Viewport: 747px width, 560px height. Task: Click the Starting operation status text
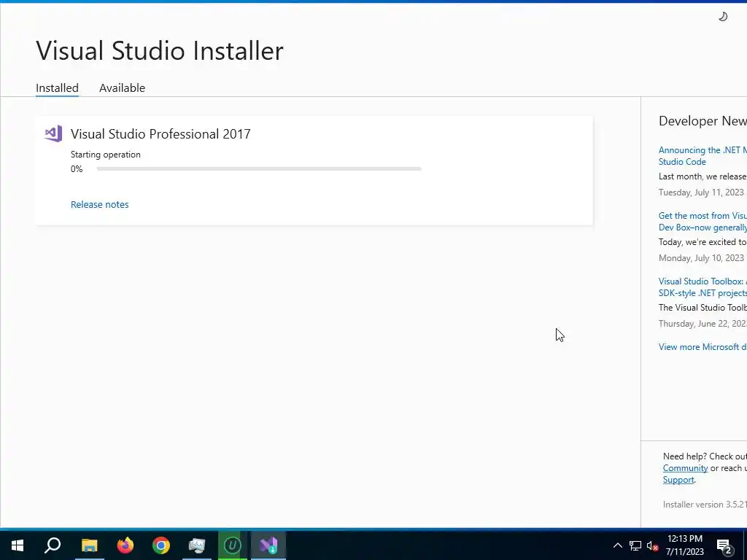pyautogui.click(x=105, y=155)
